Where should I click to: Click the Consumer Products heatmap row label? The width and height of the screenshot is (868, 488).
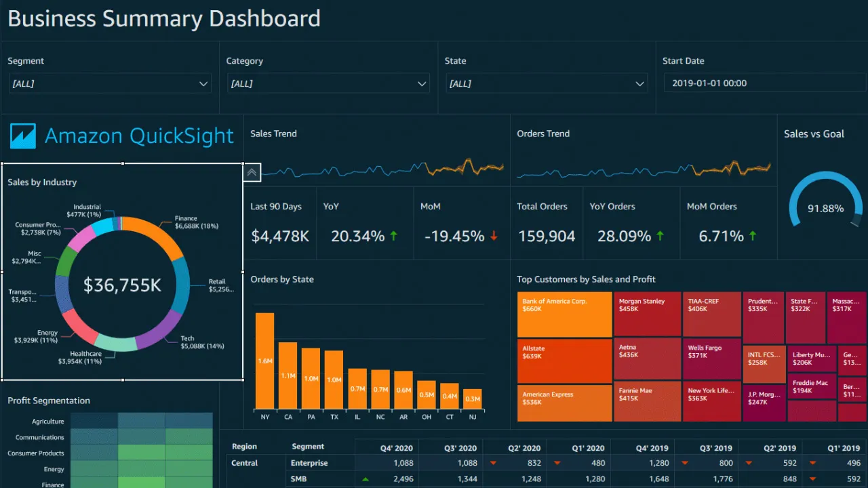(x=36, y=453)
